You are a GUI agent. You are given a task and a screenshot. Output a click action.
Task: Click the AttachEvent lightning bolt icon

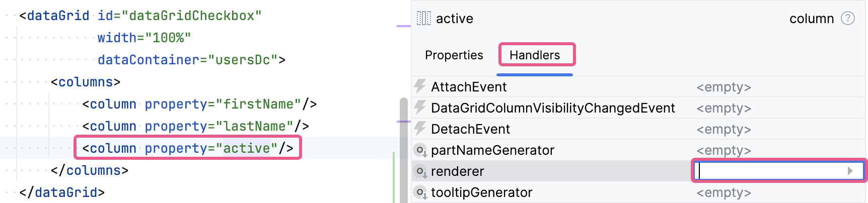coord(420,86)
